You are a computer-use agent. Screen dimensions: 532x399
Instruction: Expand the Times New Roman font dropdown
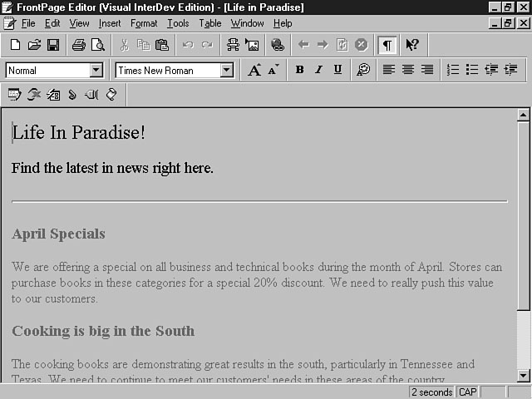[x=227, y=71]
